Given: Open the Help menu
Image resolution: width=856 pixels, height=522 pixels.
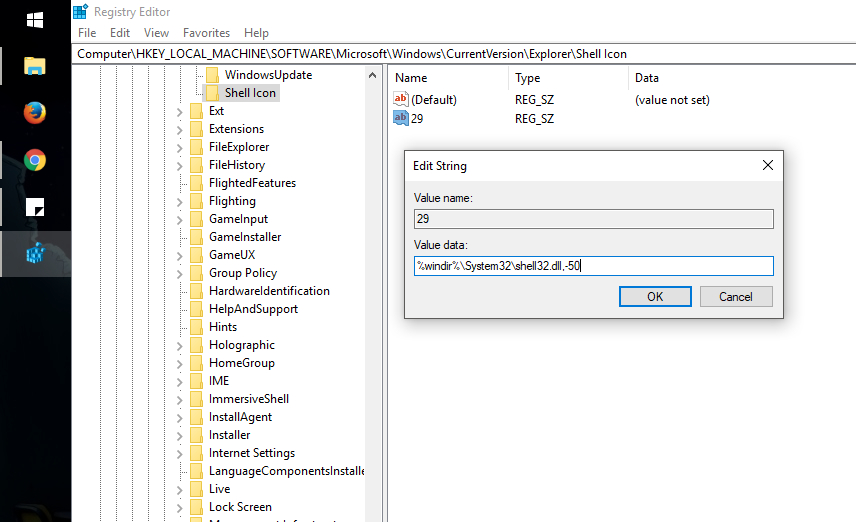Looking at the screenshot, I should click(256, 33).
